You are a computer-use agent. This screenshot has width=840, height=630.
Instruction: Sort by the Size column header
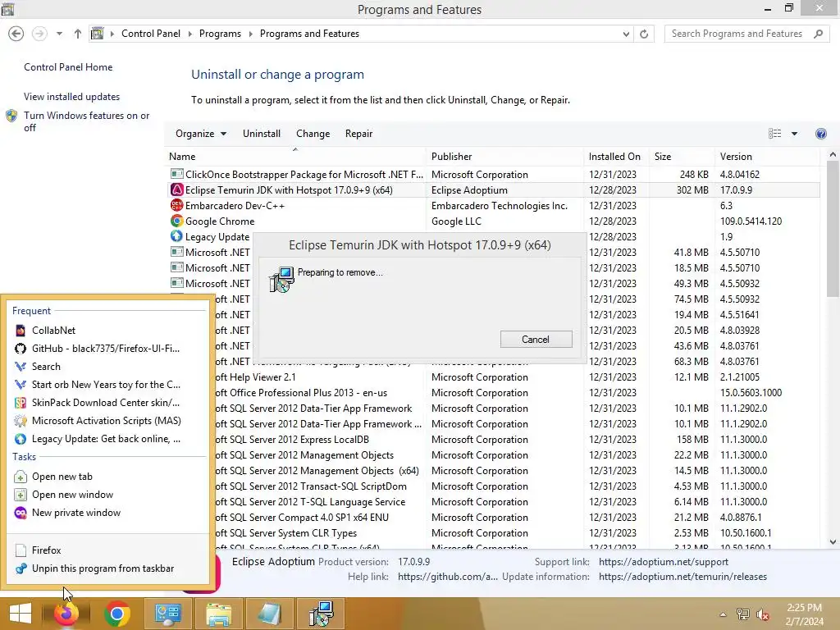(682, 157)
